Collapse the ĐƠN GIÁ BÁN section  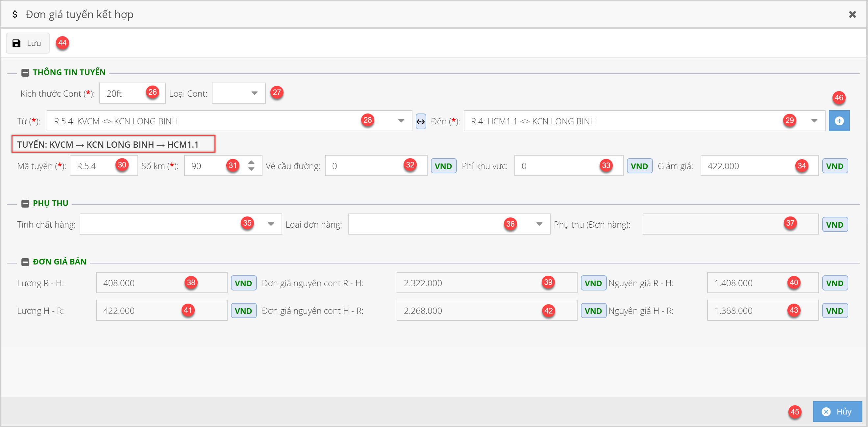[x=25, y=262]
